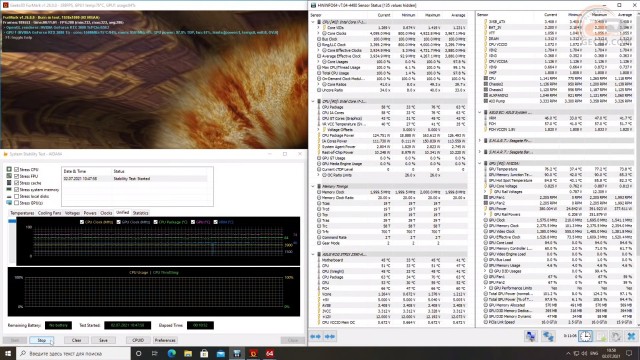Switch to AIDA64 via its taskbar icon
Viewport: 640px width, 360px height.
[269, 353]
